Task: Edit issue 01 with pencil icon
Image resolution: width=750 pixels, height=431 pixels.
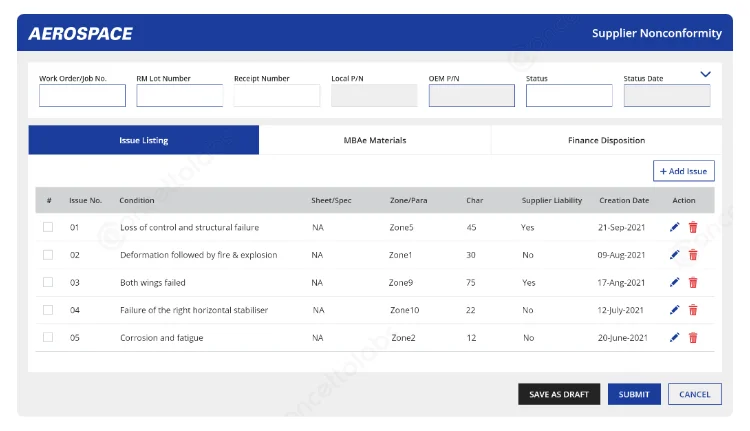Action: tap(675, 227)
